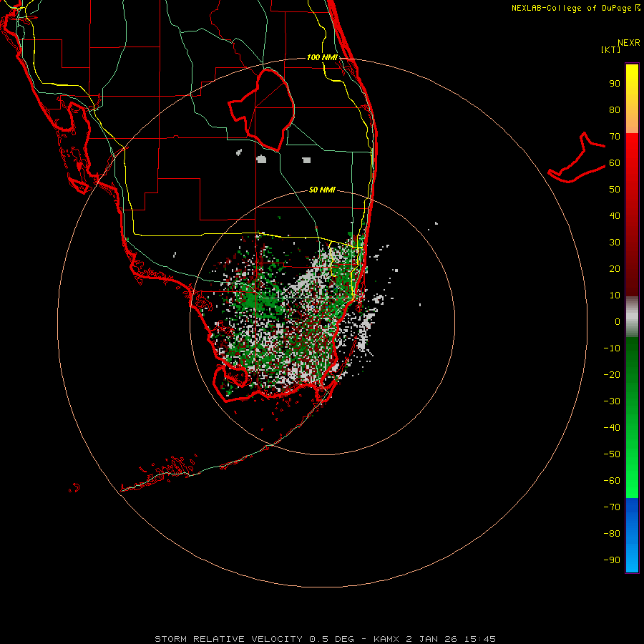Click the -80 value on the velocity scale

(x=612, y=534)
